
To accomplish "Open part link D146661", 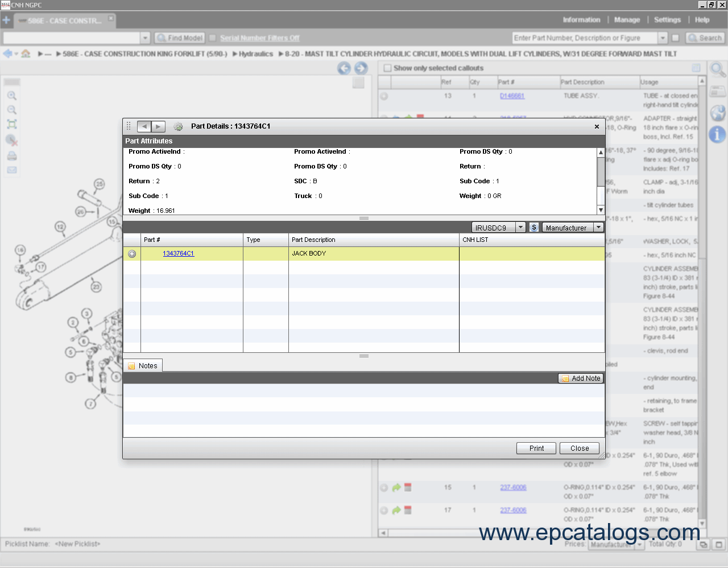I will [x=512, y=96].
